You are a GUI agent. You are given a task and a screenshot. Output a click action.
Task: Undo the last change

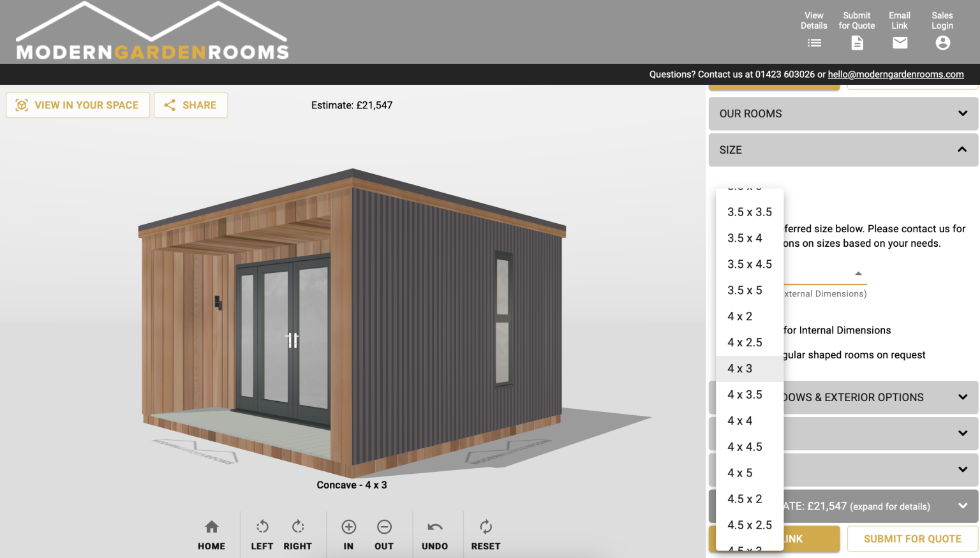tap(434, 534)
